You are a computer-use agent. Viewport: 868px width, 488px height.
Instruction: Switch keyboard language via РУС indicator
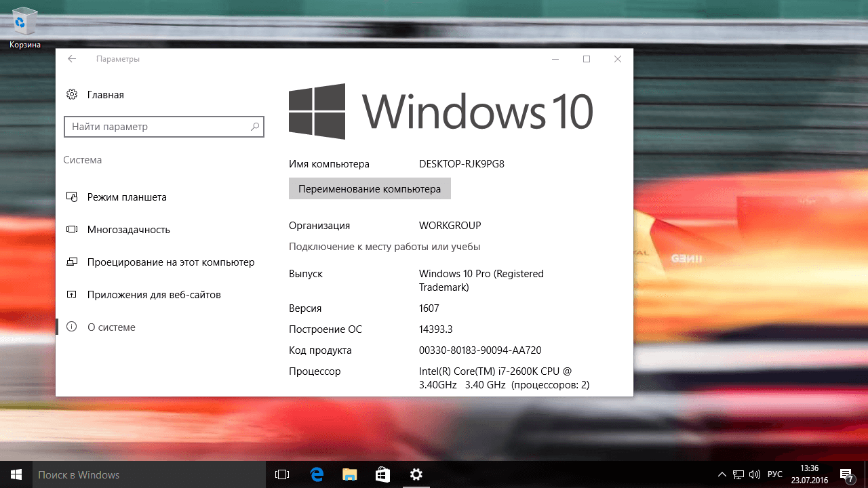coord(775,474)
